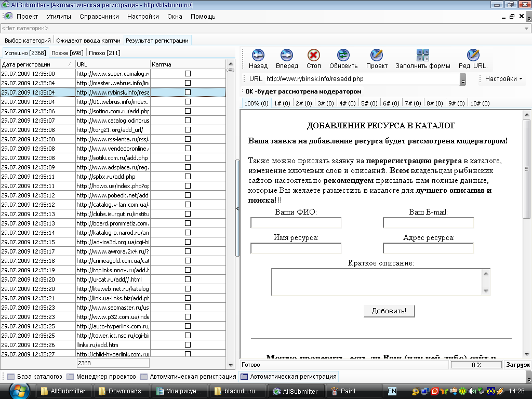Expand the Нет категории combo box
Viewport: 532px width, 399px height.
click(x=527, y=28)
